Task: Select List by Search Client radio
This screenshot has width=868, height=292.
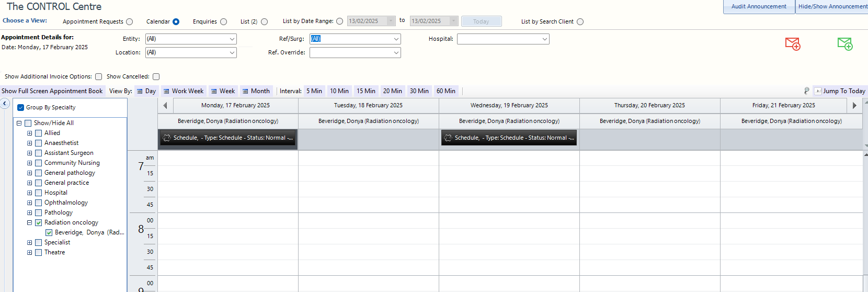Action: click(x=580, y=22)
